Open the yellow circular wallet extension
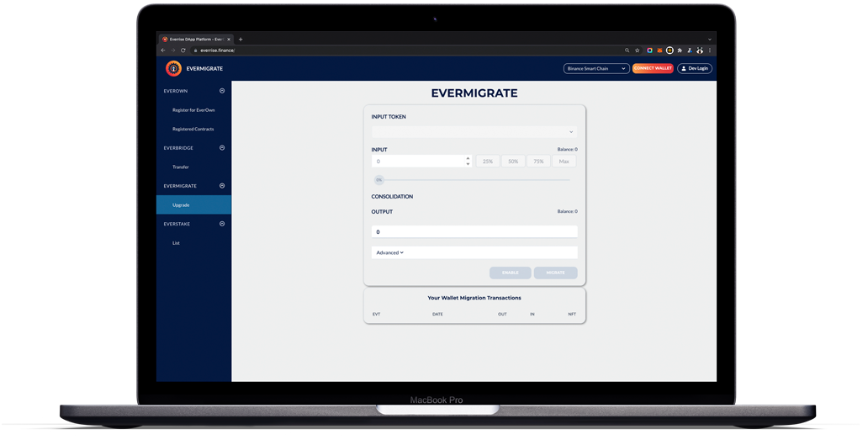 click(670, 50)
